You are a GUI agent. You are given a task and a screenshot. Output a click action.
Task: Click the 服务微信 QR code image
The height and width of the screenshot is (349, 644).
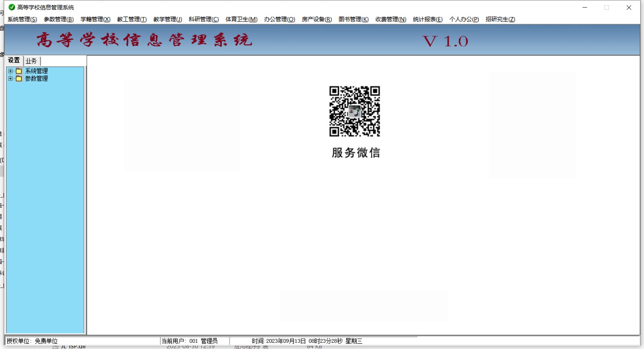coord(355,111)
